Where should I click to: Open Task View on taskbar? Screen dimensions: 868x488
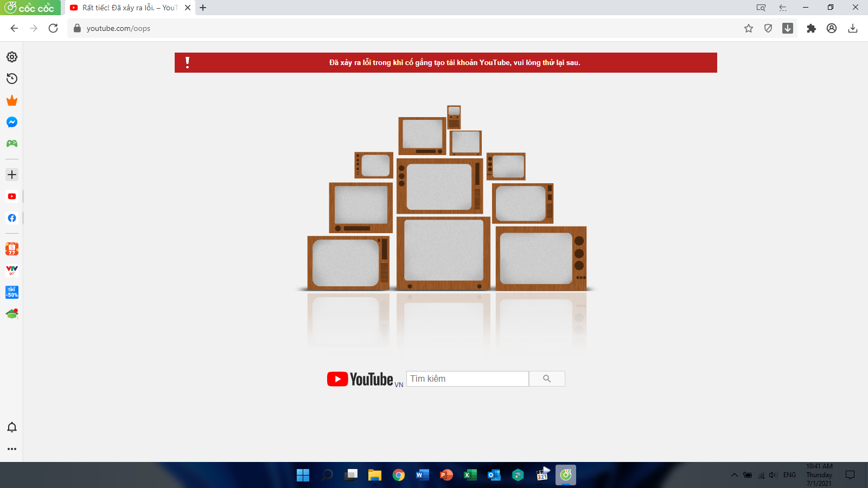tap(351, 475)
